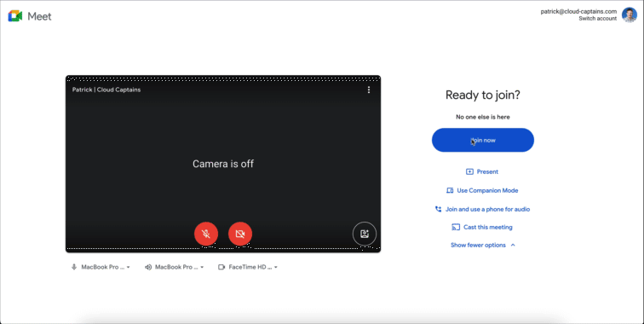Open visual effects and backgrounds button
This screenshot has width=644, height=324.
pos(365,234)
